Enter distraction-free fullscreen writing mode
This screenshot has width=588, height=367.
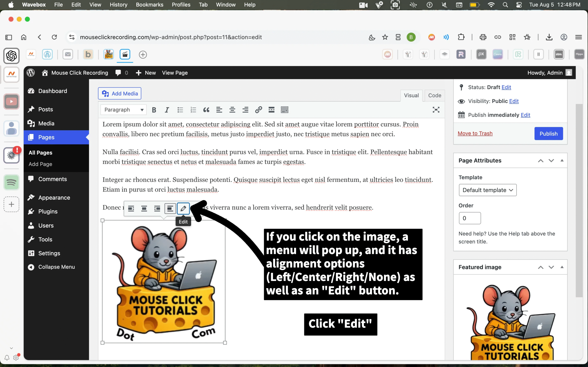pyautogui.click(x=436, y=110)
